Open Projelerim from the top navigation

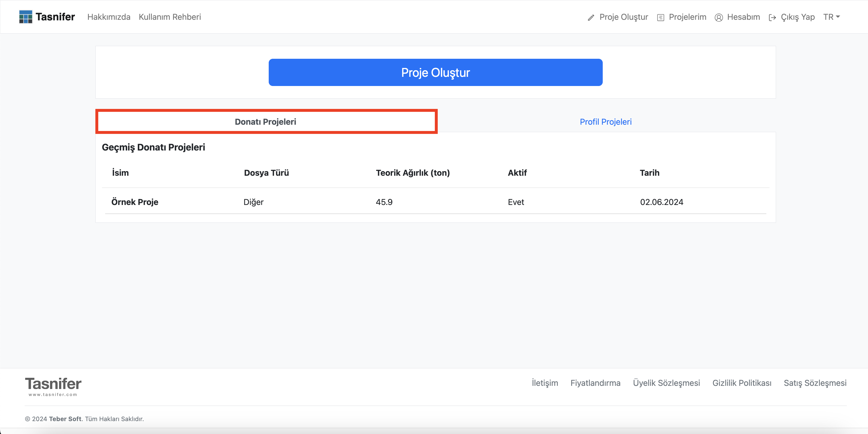[688, 17]
